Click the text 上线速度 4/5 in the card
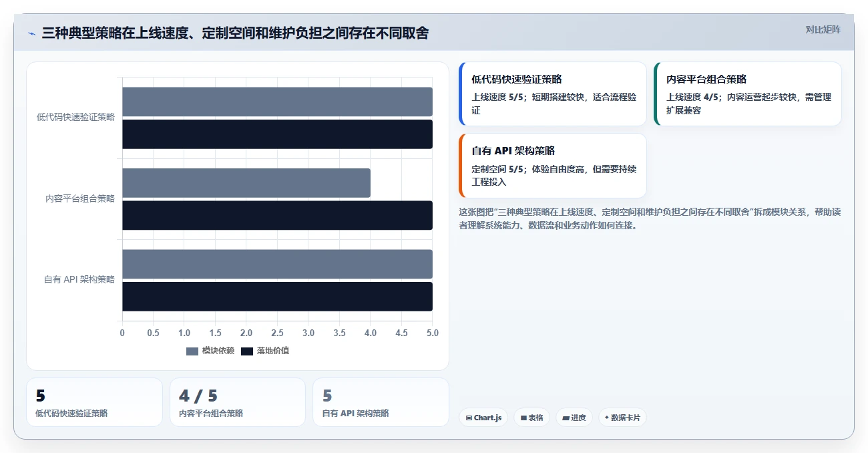Screen dimensions: 868x453 [692, 97]
